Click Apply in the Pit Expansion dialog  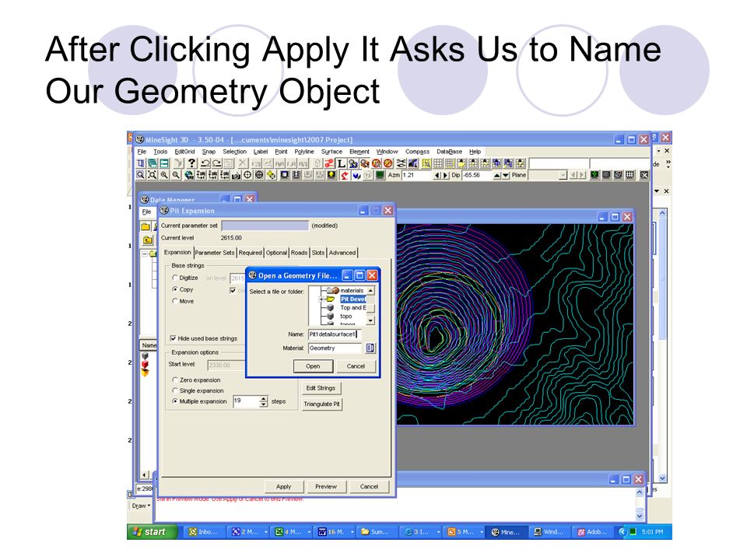283,487
